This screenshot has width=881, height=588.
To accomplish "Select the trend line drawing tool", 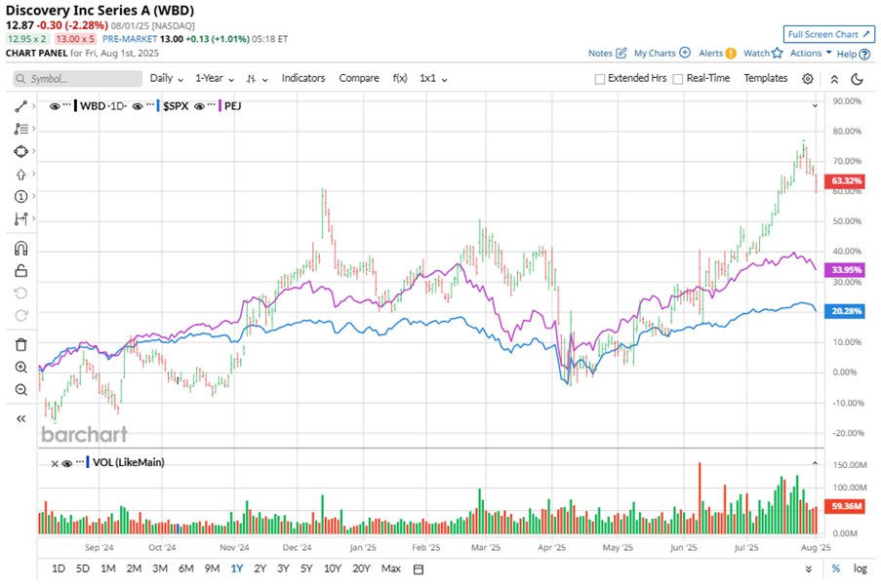I will [x=20, y=106].
